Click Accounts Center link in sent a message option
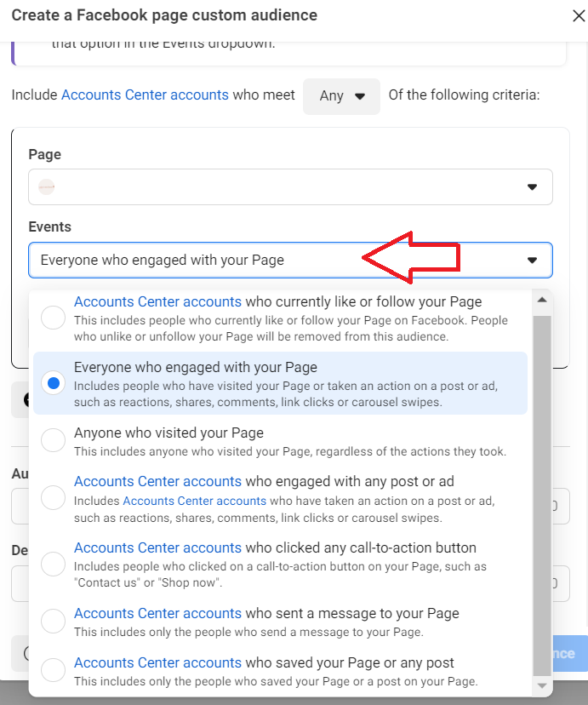588x705 pixels. coord(157,614)
